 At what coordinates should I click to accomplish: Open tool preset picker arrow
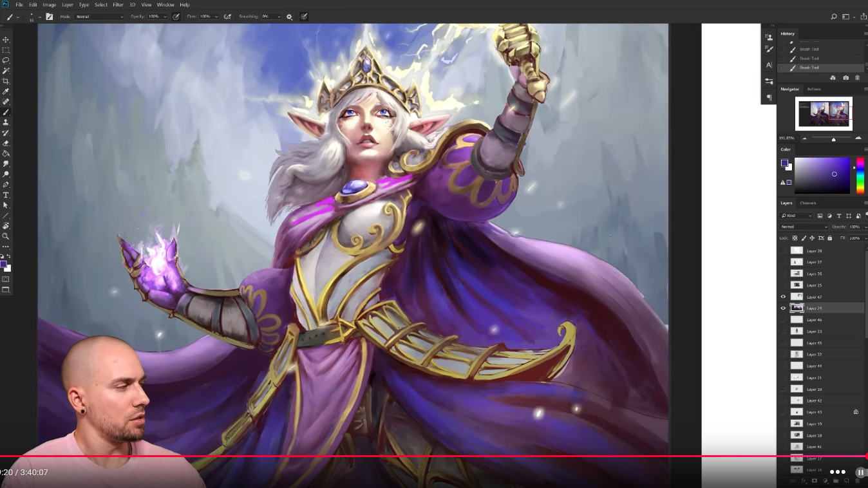tap(17, 17)
